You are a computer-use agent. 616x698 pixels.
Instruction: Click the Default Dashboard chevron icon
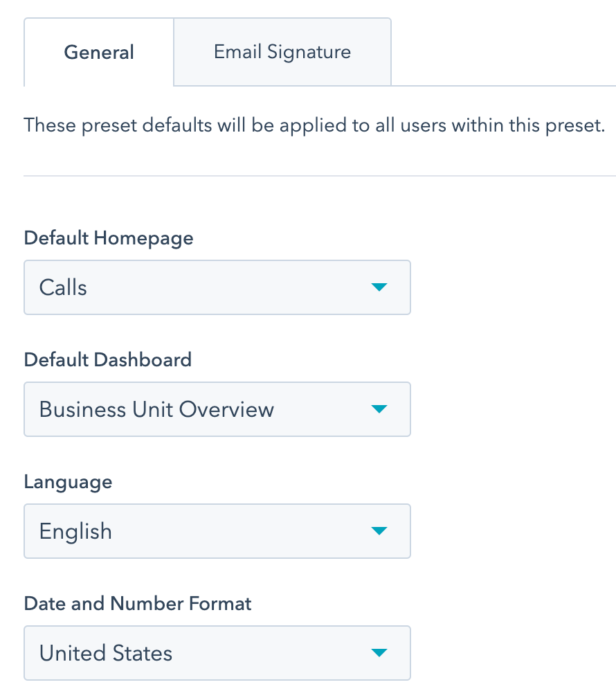point(379,409)
